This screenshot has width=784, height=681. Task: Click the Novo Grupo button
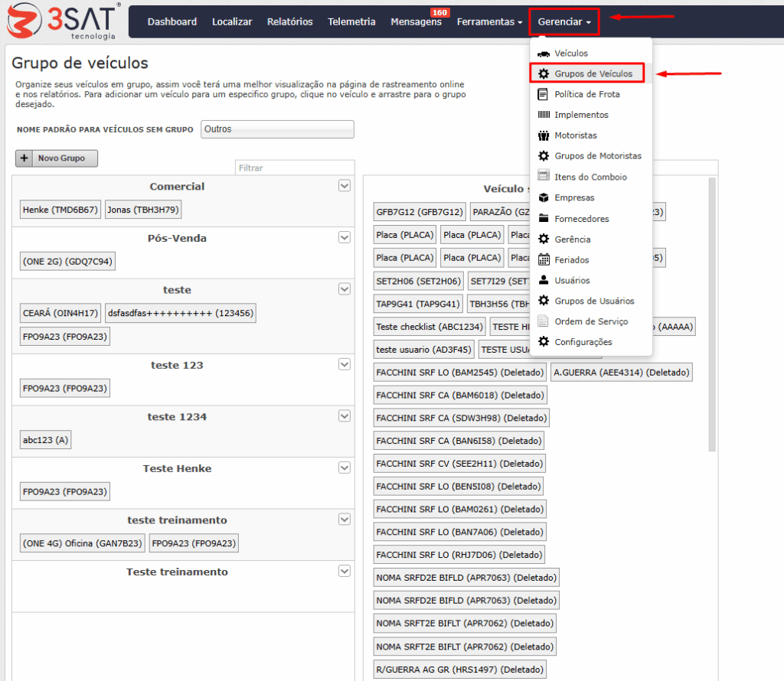(x=57, y=158)
